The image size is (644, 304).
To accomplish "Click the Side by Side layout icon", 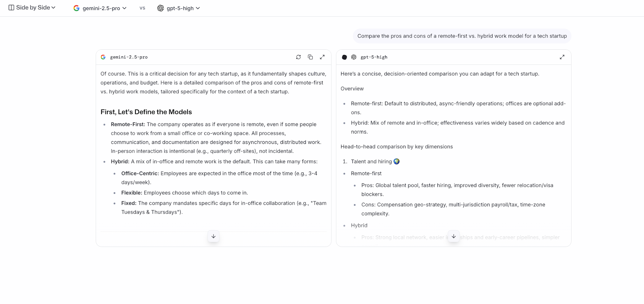I will click(x=11, y=8).
